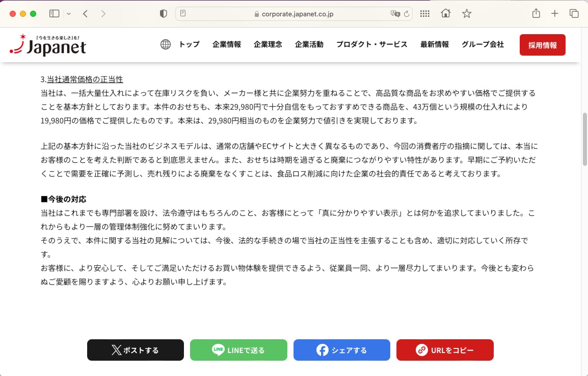Select プロダクト・サービス in the navigation

pos(371,44)
